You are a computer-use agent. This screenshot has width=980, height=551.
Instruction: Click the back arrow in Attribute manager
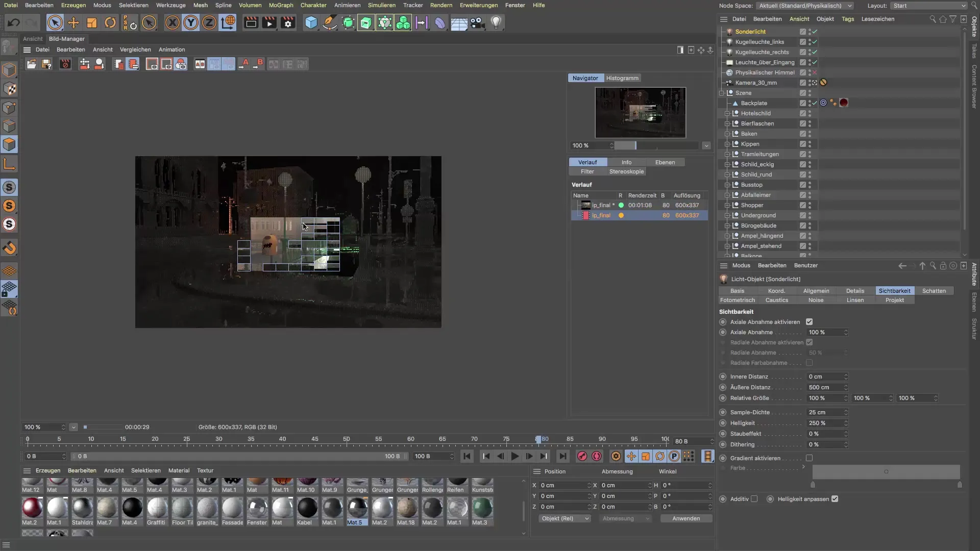902,266
